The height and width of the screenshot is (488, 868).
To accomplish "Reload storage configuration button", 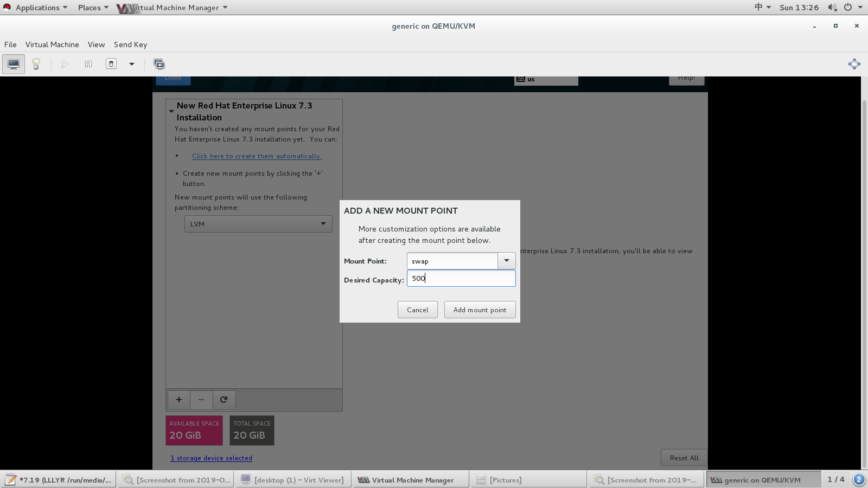I will (224, 400).
